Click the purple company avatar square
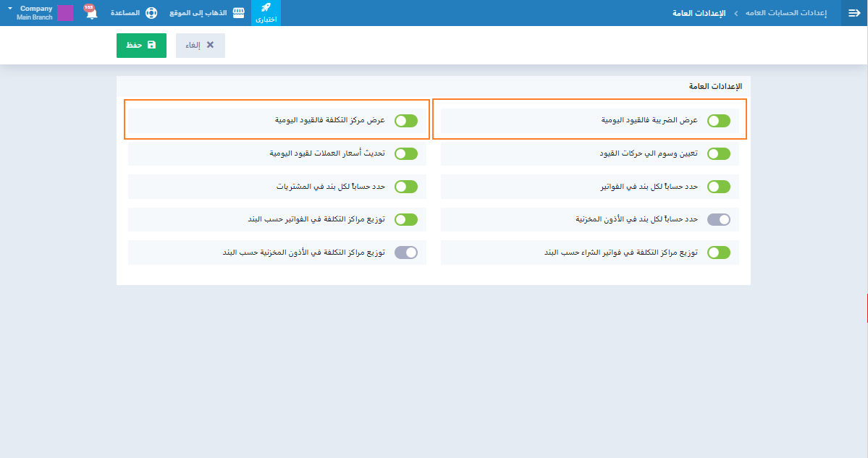The height and width of the screenshot is (458, 868). pyautogui.click(x=65, y=13)
